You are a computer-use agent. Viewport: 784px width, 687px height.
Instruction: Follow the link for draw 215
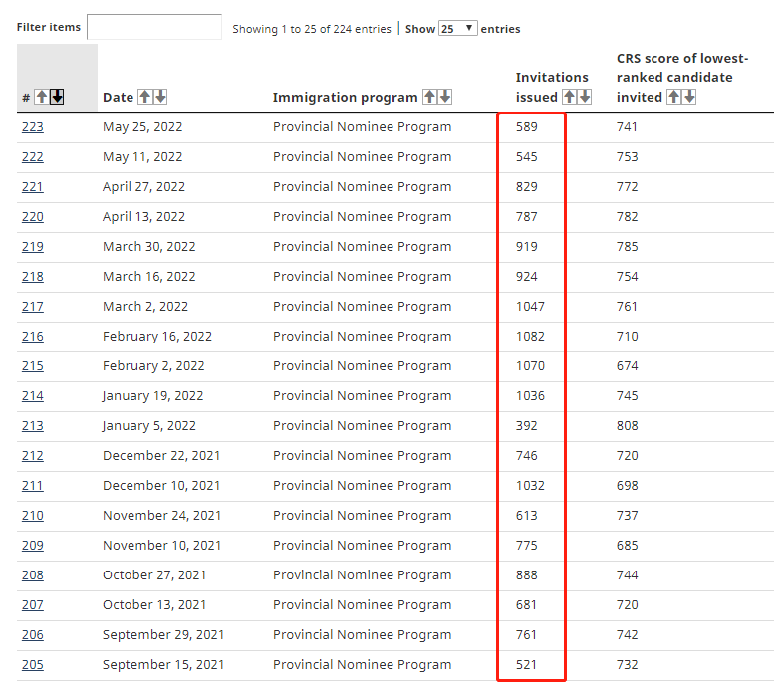click(33, 366)
